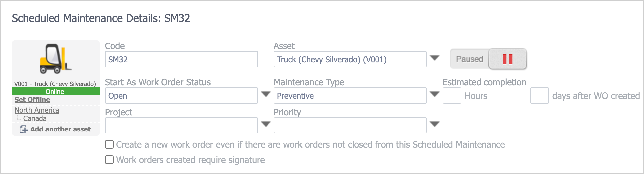Click the add asset plus icon
The width and height of the screenshot is (644, 174).
(x=23, y=129)
